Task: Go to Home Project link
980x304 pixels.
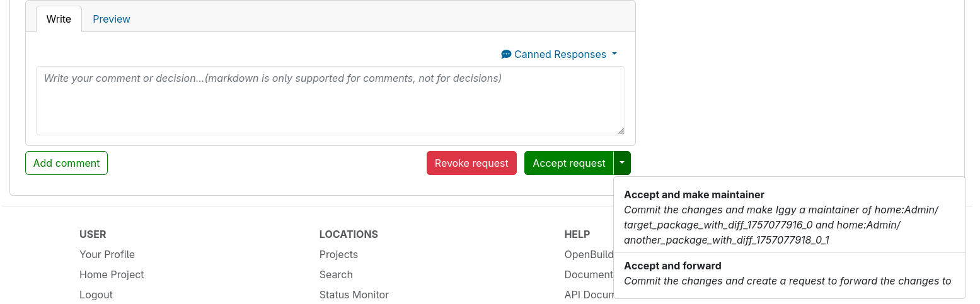Action: click(x=112, y=274)
